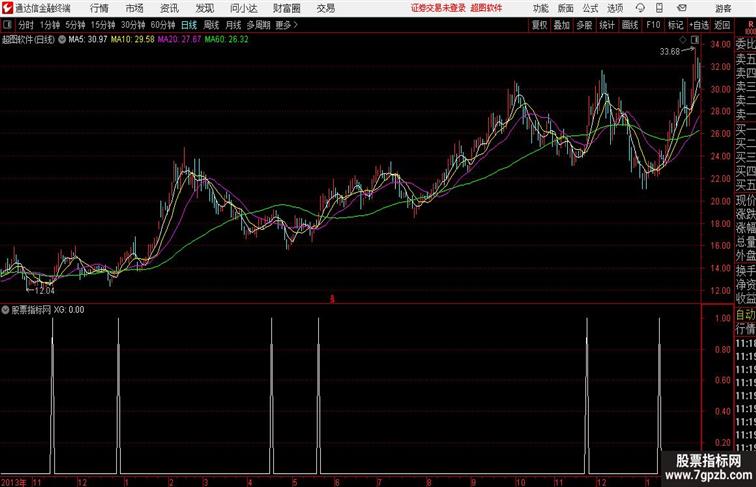Open the 问小达 menu
This screenshot has width=756, height=487.
pyautogui.click(x=243, y=8)
